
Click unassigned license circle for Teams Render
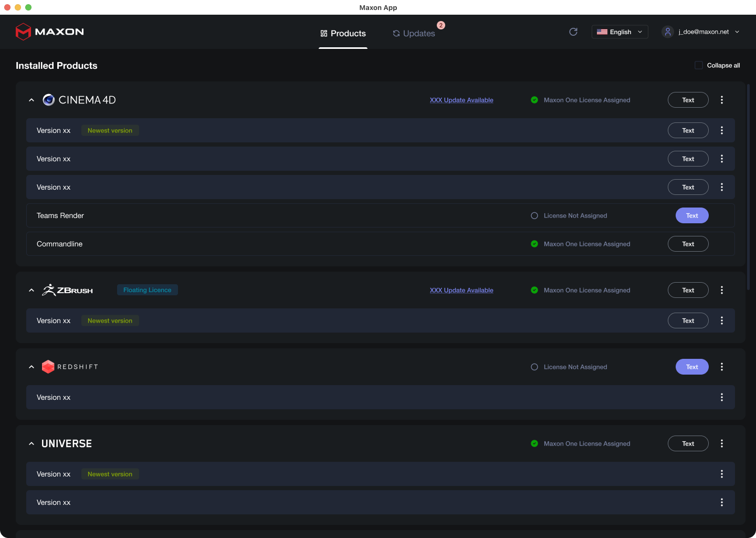coord(534,215)
